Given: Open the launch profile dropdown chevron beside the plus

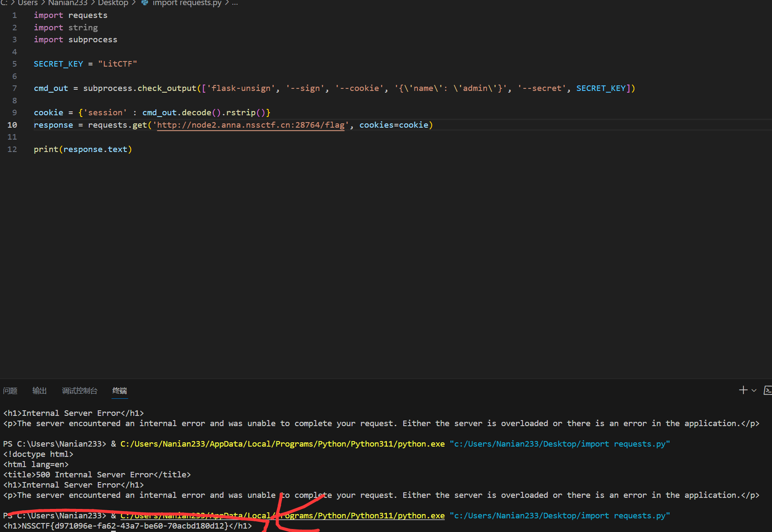Looking at the screenshot, I should (x=754, y=390).
